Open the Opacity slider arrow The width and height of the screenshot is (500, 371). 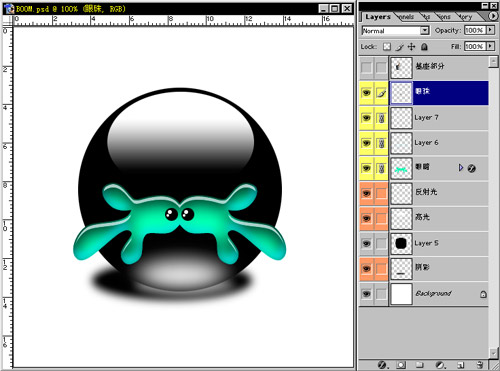point(490,30)
